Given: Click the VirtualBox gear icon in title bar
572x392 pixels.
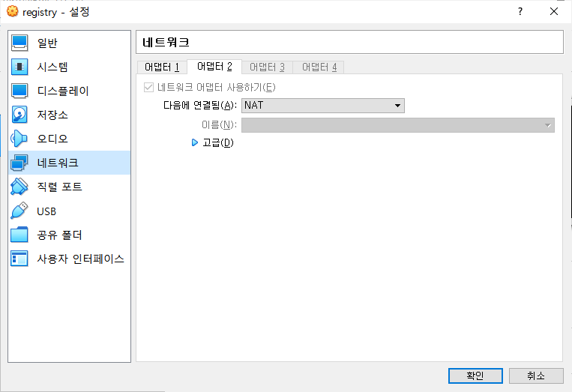Looking at the screenshot, I should pyautogui.click(x=13, y=11).
